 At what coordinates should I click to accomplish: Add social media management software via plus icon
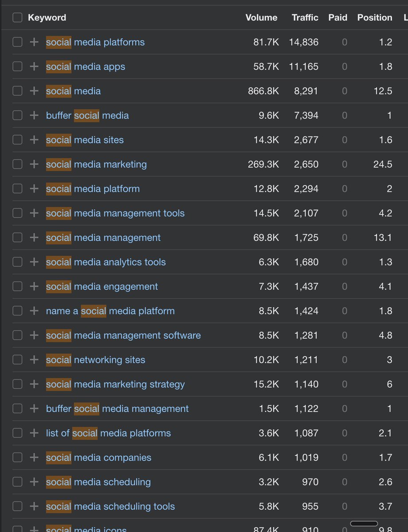click(x=34, y=335)
